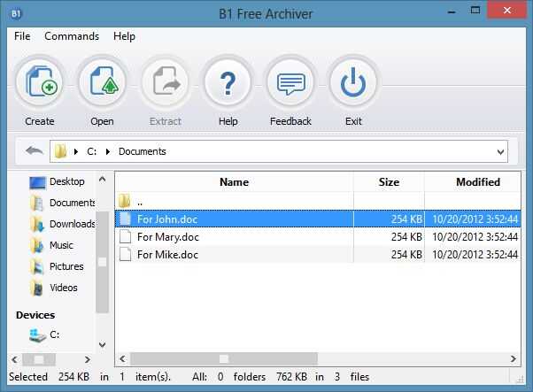The height and width of the screenshot is (392, 533).
Task: Click the For Mary.doc file icon
Action: pos(126,237)
